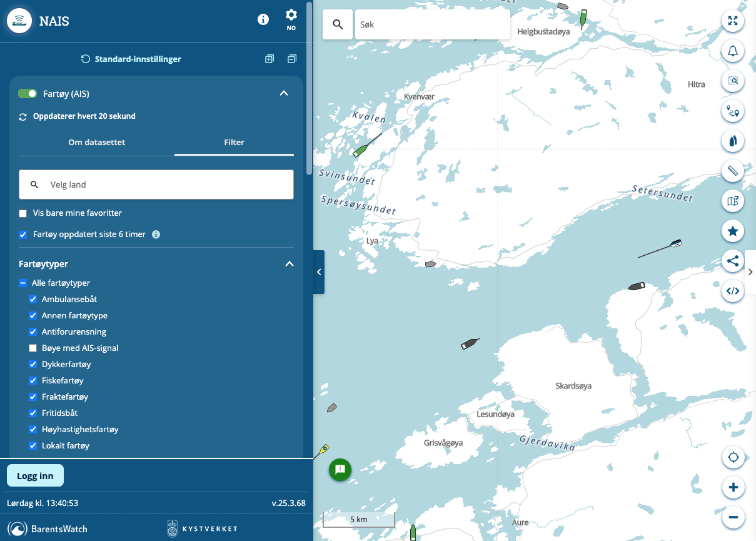Click the fullscreen map icon
The width and height of the screenshot is (756, 541).
pyautogui.click(x=733, y=21)
